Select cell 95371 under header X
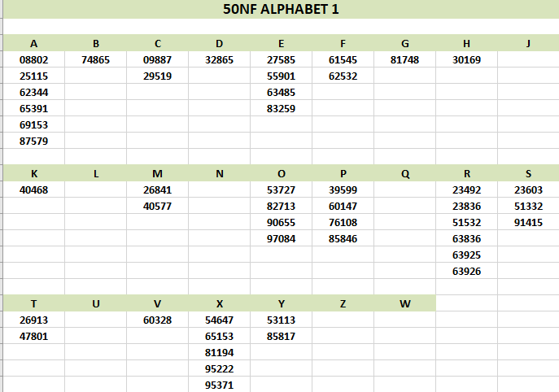Viewport: 559px width, 392px height. (x=219, y=385)
